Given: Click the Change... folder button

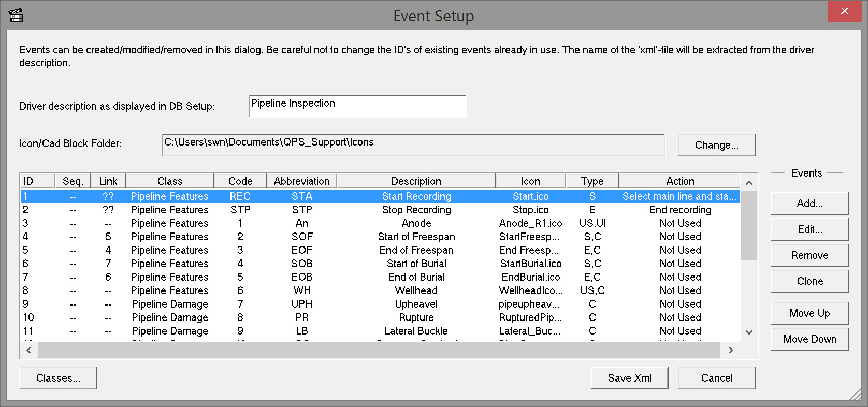Looking at the screenshot, I should pos(716,145).
